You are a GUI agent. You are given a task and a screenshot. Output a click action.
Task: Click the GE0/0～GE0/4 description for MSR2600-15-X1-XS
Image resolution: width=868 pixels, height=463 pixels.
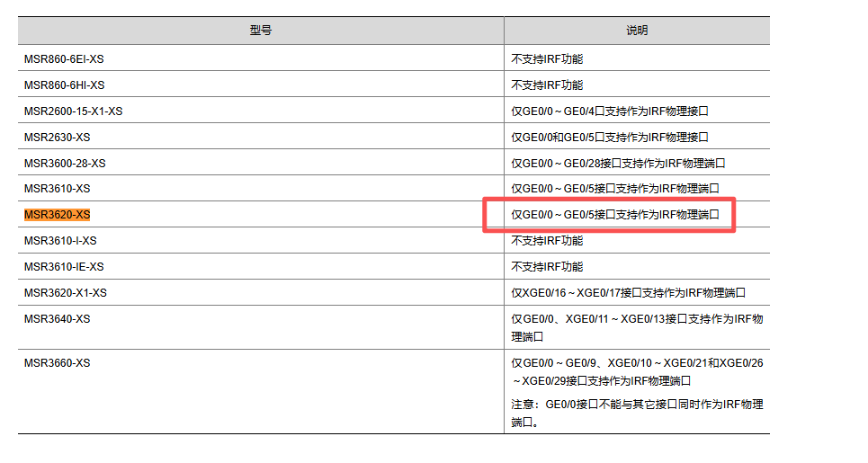(x=610, y=111)
